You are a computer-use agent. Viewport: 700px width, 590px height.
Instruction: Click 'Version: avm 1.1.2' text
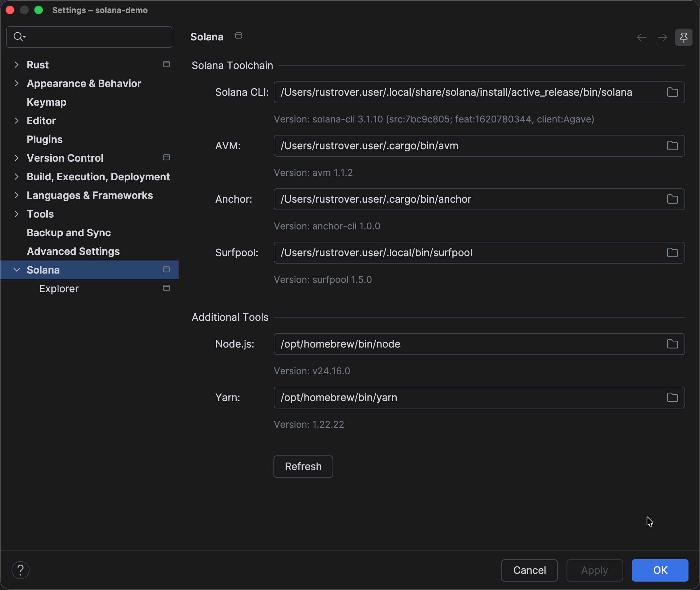(313, 173)
